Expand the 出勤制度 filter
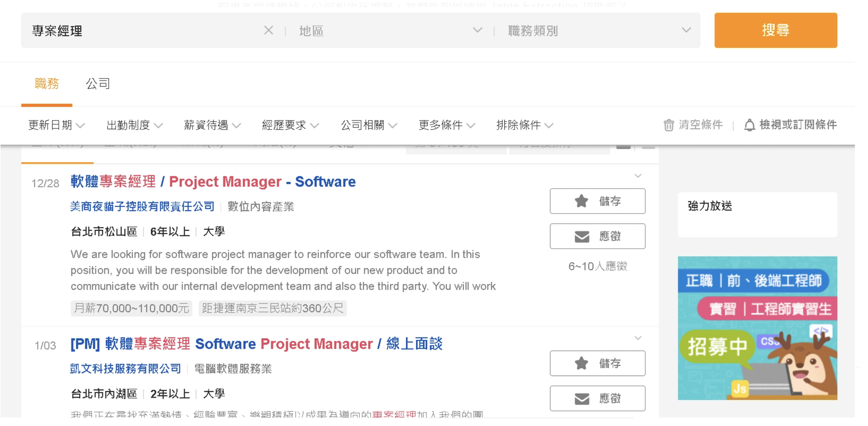Screen dimensions: 868x426 (134, 125)
